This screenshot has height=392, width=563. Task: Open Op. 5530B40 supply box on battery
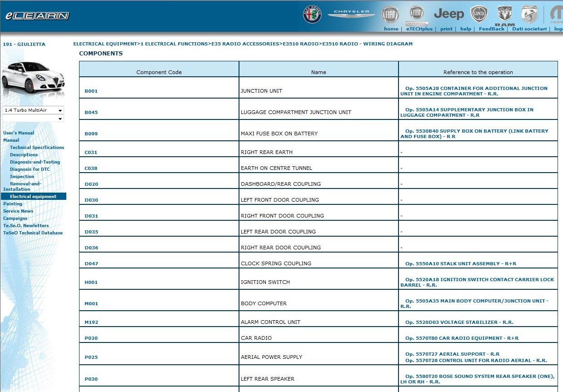(x=474, y=134)
